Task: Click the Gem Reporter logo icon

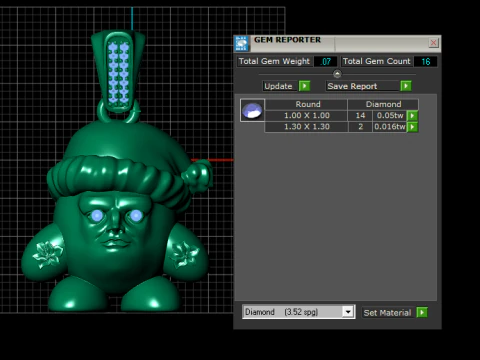Action: 242,44
